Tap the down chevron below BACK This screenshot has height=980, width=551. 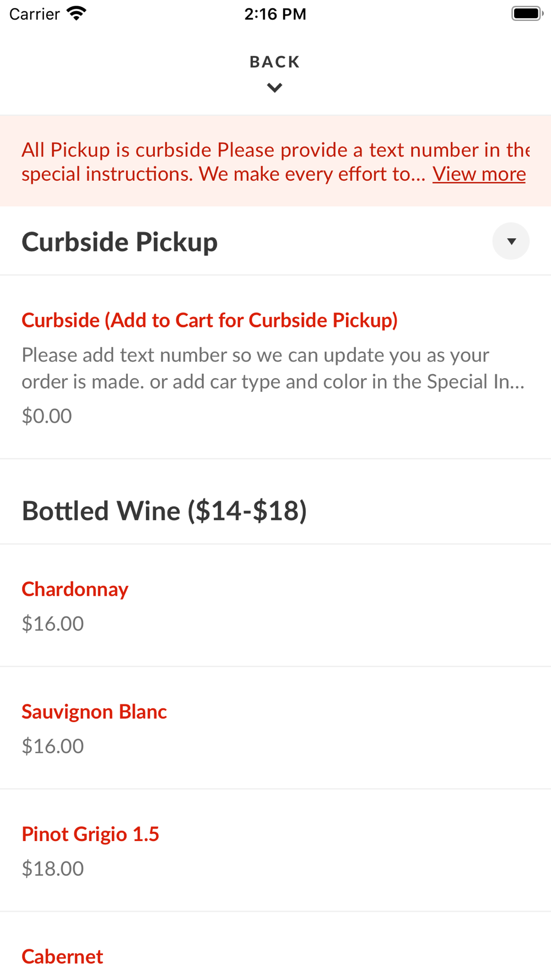click(x=274, y=88)
